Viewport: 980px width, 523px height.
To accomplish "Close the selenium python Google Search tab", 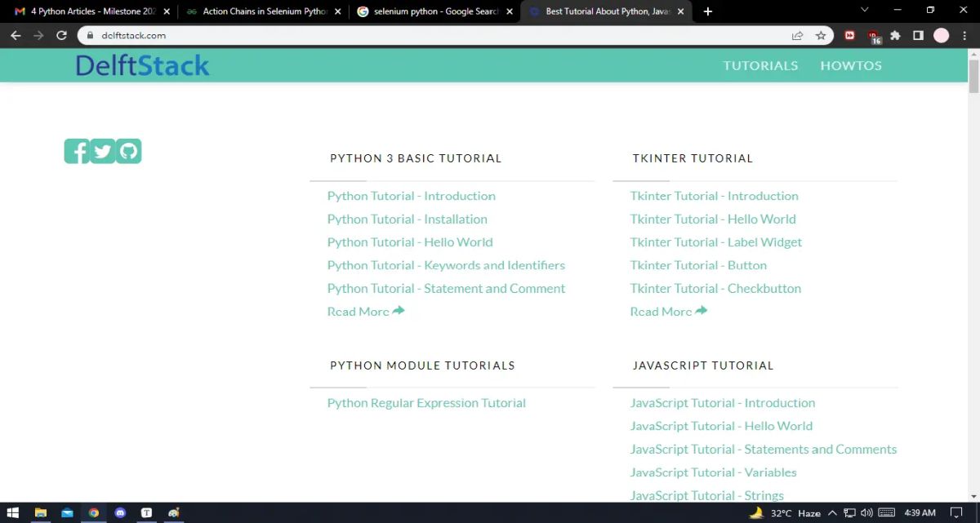I will (510, 11).
